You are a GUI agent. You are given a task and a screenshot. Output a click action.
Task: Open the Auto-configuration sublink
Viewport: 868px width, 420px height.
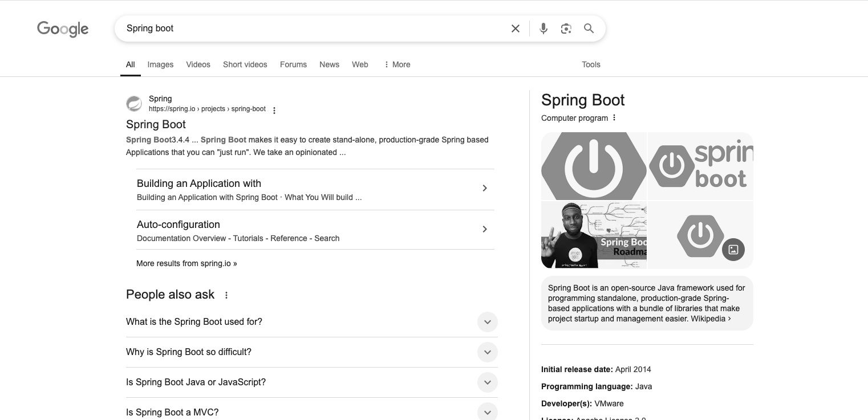click(179, 225)
